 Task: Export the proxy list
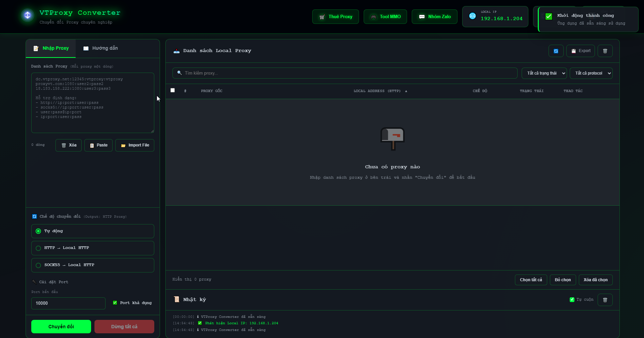click(580, 51)
